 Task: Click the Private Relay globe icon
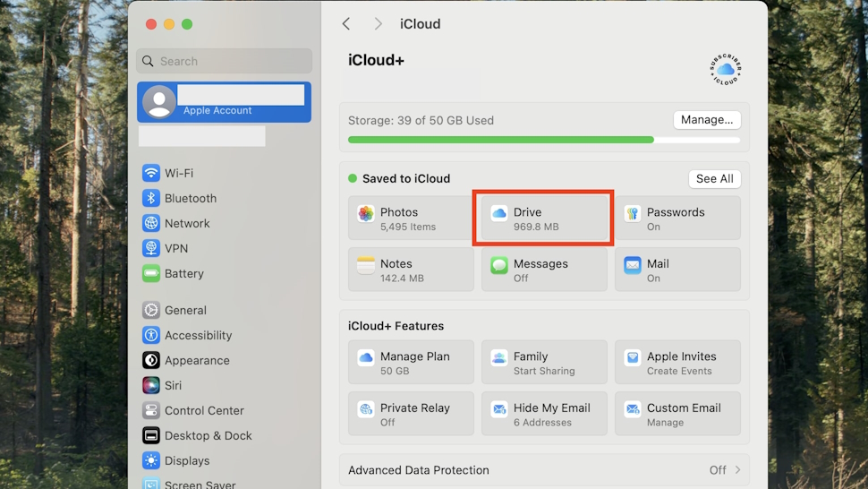pyautogui.click(x=365, y=409)
